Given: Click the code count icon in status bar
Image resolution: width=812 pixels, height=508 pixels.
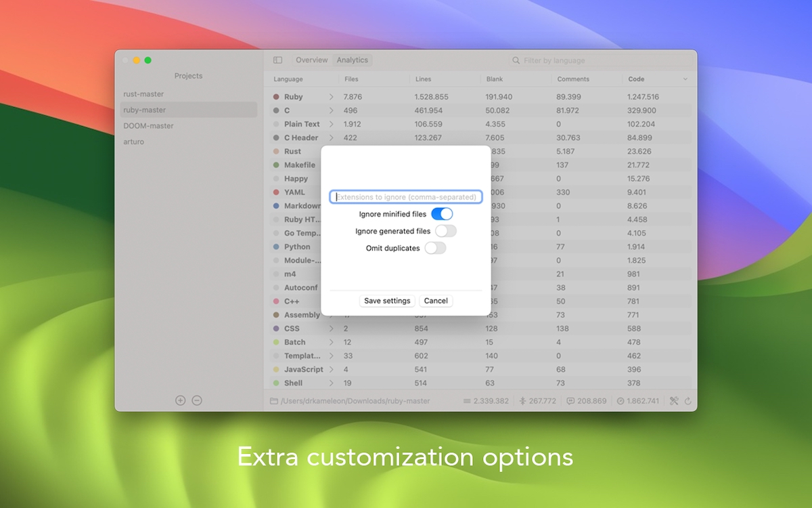Looking at the screenshot, I should click(621, 401).
